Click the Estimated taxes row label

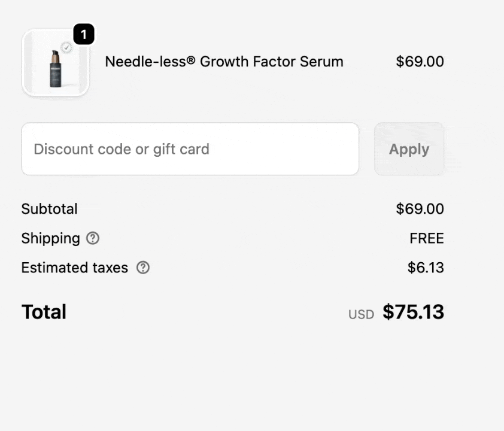(74, 268)
